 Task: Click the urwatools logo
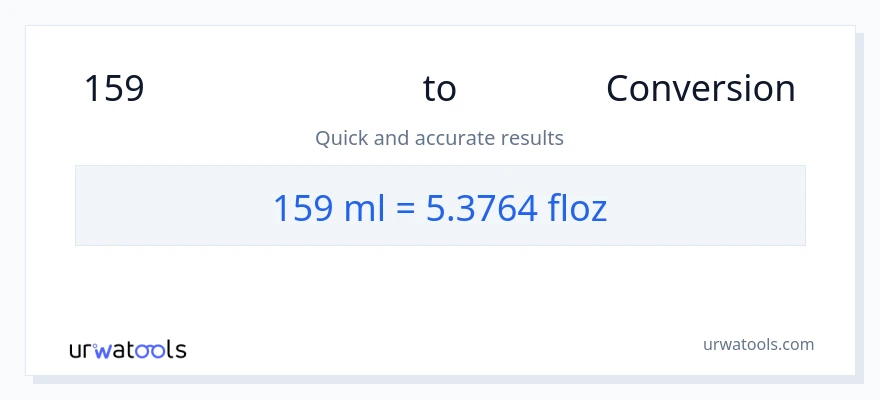click(x=127, y=349)
